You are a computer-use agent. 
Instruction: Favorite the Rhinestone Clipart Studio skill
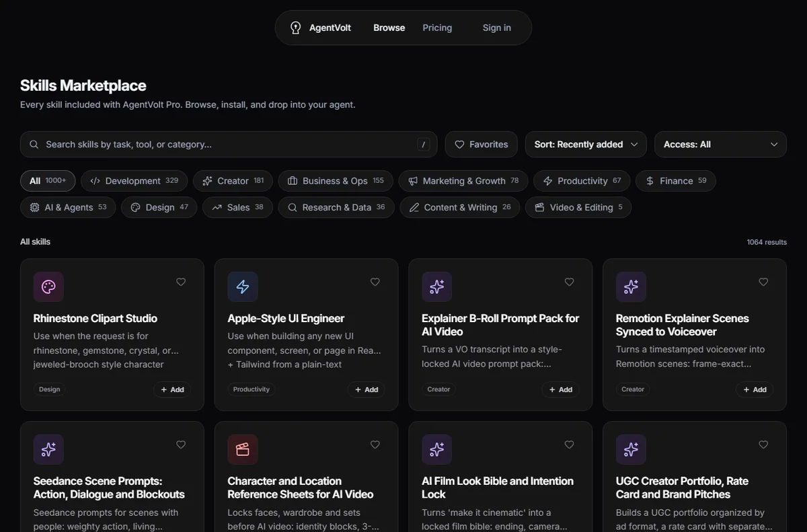pos(181,282)
